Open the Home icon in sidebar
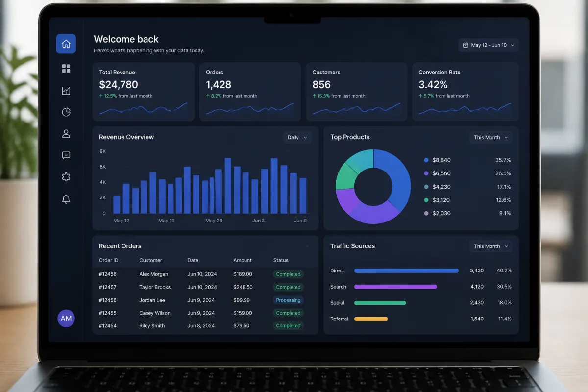The height and width of the screenshot is (392, 588). pos(66,44)
